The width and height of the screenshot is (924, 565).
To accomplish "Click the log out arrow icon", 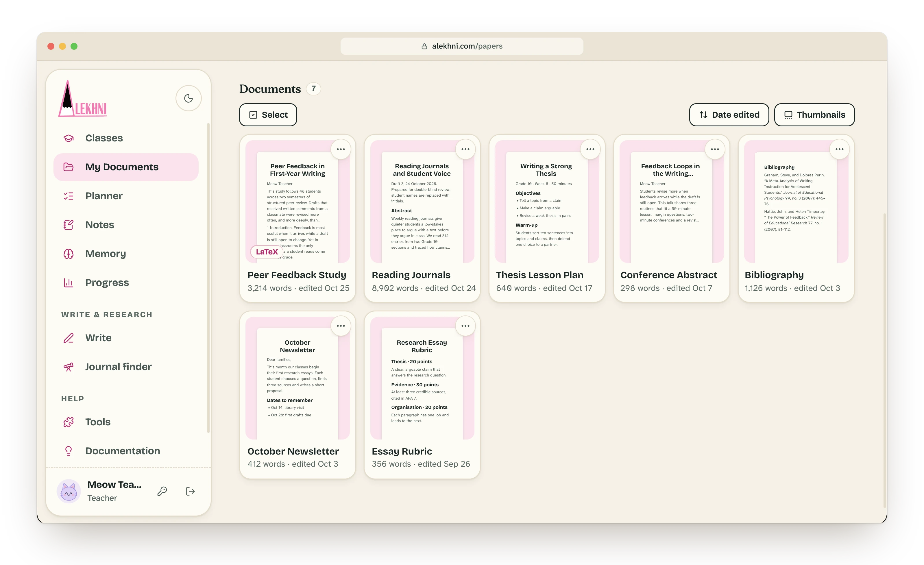I will pyautogui.click(x=191, y=491).
